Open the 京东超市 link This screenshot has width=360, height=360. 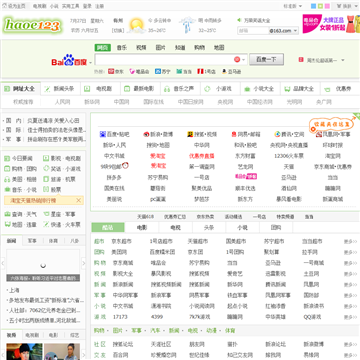pos(121,241)
